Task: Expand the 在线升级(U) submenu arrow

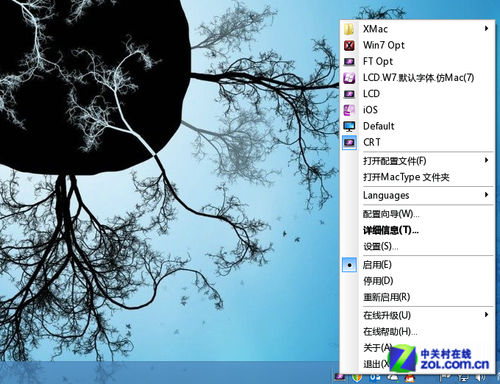Action: coord(487,315)
